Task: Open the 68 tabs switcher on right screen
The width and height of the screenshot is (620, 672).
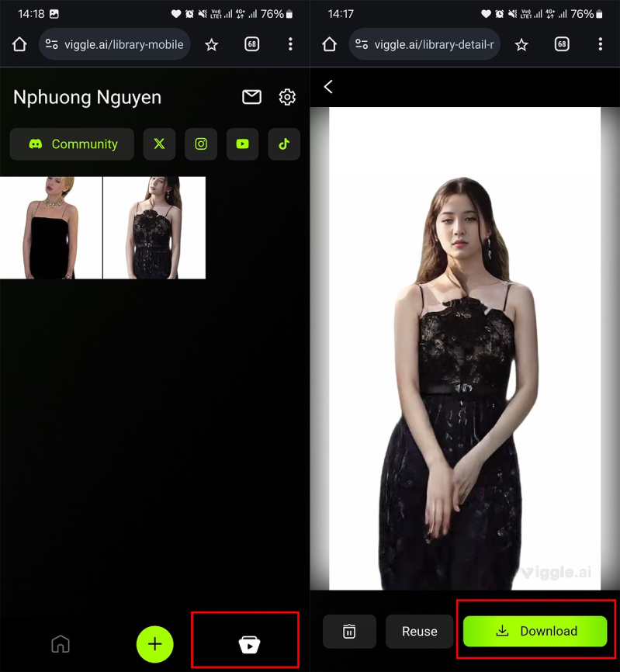Action: pyautogui.click(x=562, y=43)
